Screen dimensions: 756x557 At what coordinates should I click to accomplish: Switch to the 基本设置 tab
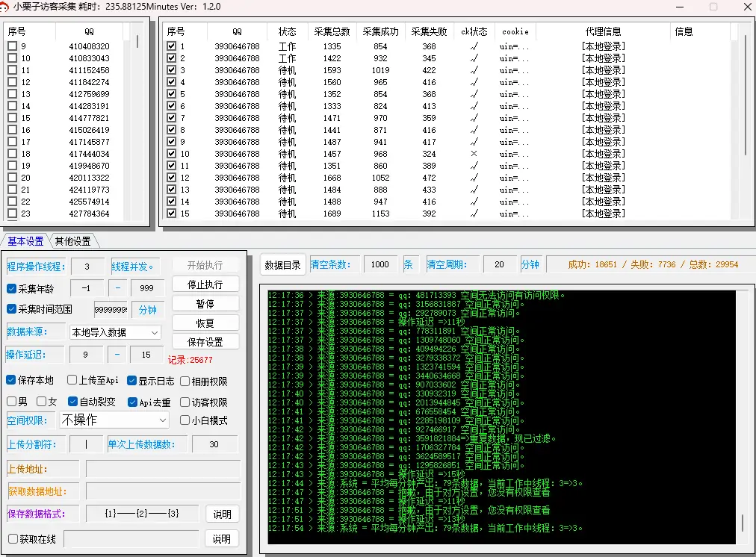click(x=25, y=241)
